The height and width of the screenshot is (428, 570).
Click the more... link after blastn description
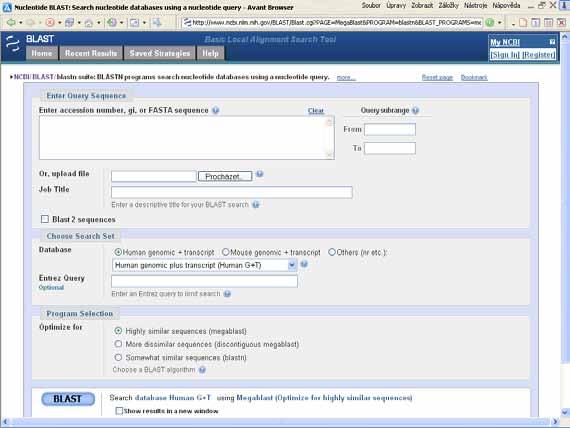click(346, 77)
